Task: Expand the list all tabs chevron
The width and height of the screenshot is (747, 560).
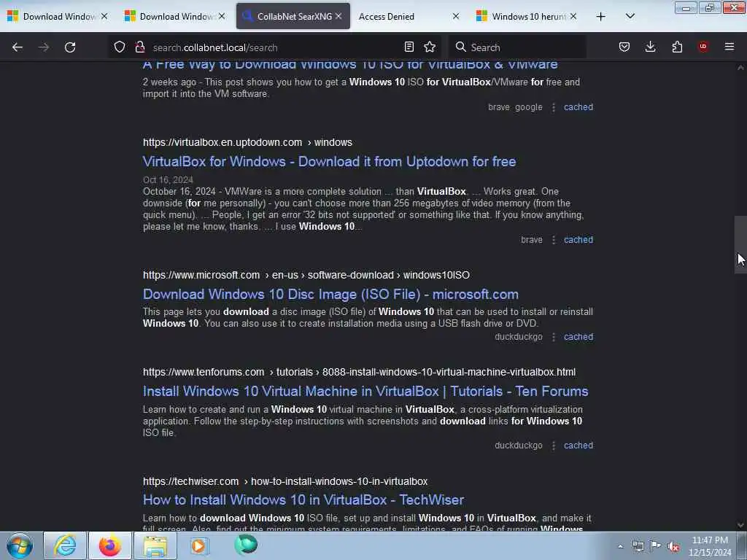Action: tap(630, 16)
